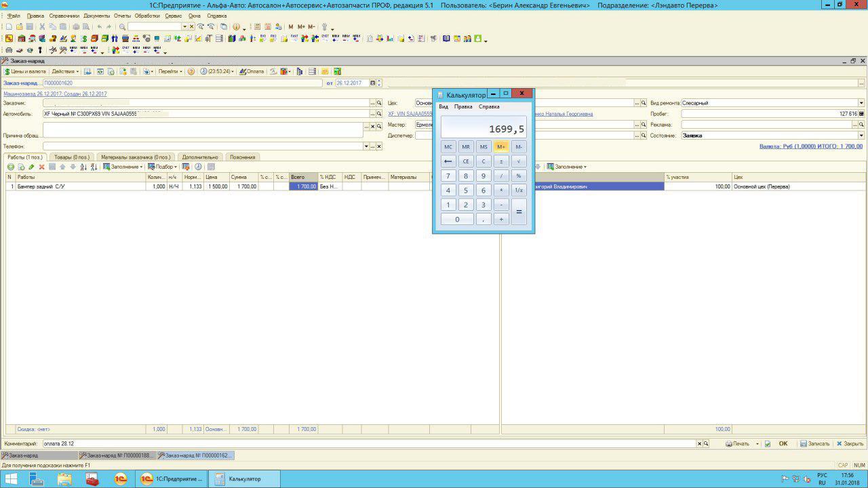
Task: Click the clock time (23:53:24) button
Action: pyautogui.click(x=217, y=71)
